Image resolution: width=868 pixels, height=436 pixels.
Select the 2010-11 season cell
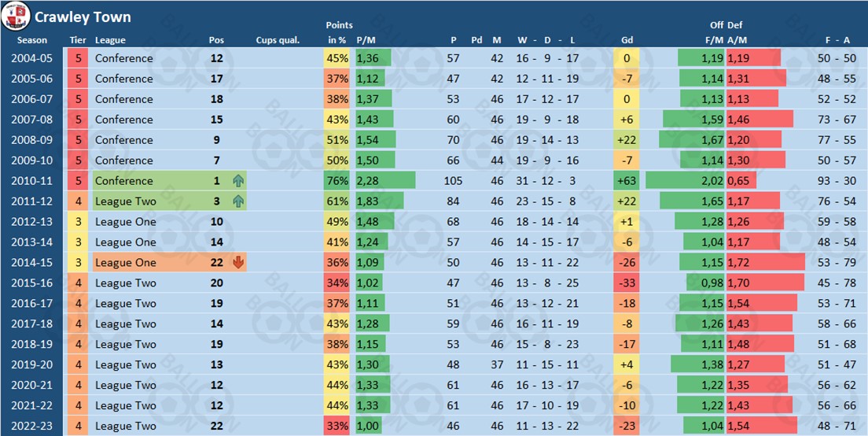click(32, 181)
